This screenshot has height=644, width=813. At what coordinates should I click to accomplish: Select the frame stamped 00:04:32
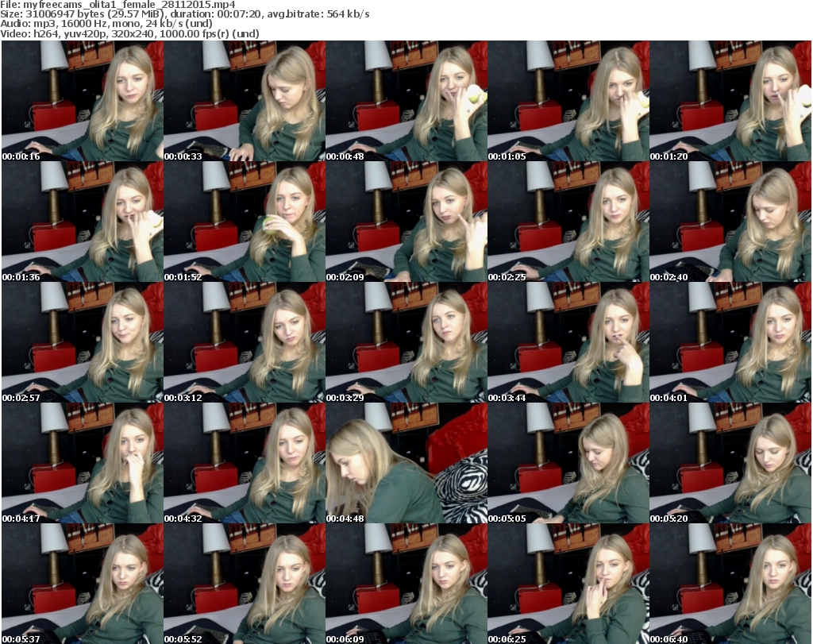245,463
